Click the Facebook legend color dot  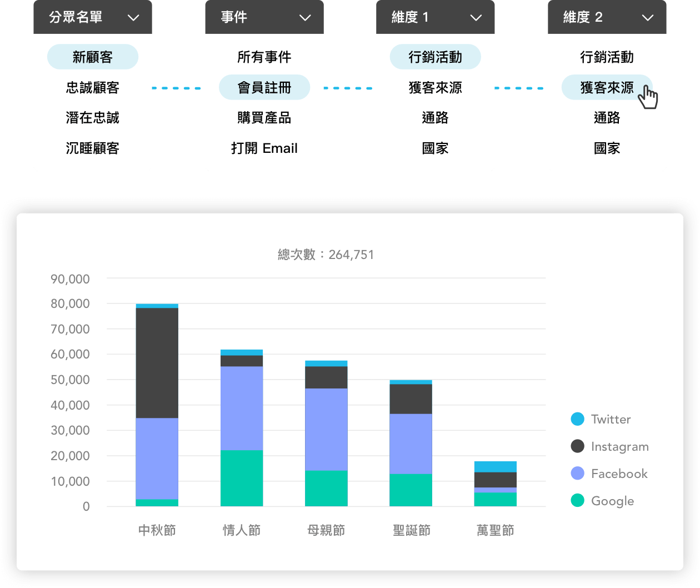(x=578, y=474)
